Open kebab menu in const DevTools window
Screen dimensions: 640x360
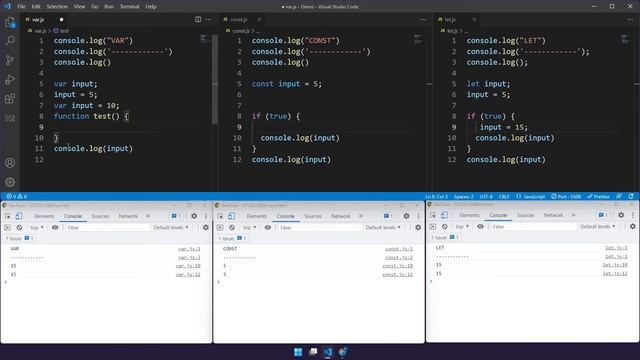pos(418,216)
